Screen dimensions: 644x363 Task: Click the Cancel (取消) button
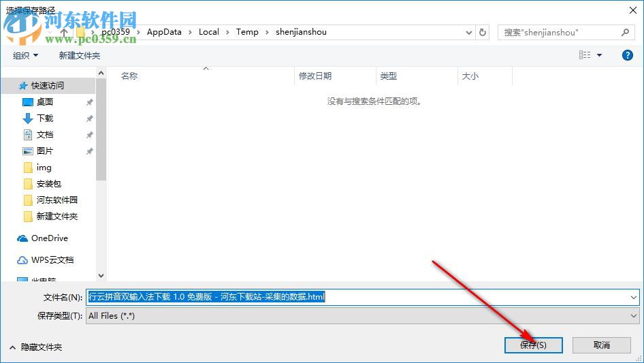(x=601, y=345)
